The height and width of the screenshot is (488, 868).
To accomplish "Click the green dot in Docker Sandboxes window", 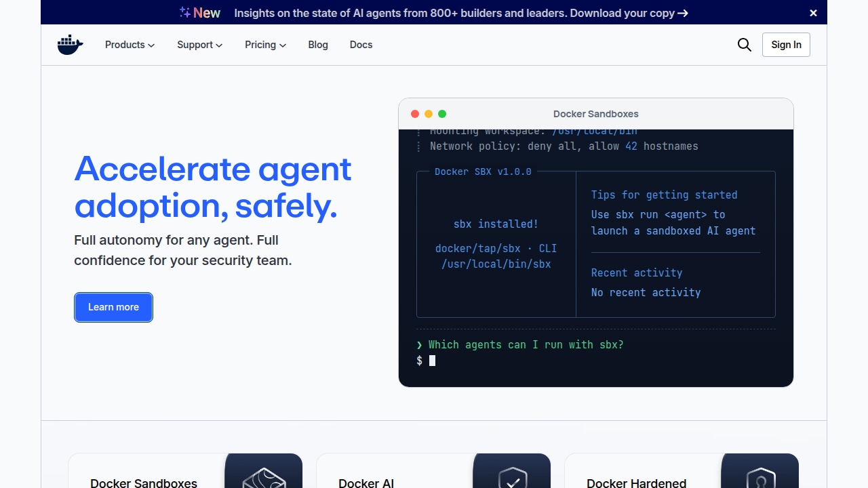I will coord(442,114).
